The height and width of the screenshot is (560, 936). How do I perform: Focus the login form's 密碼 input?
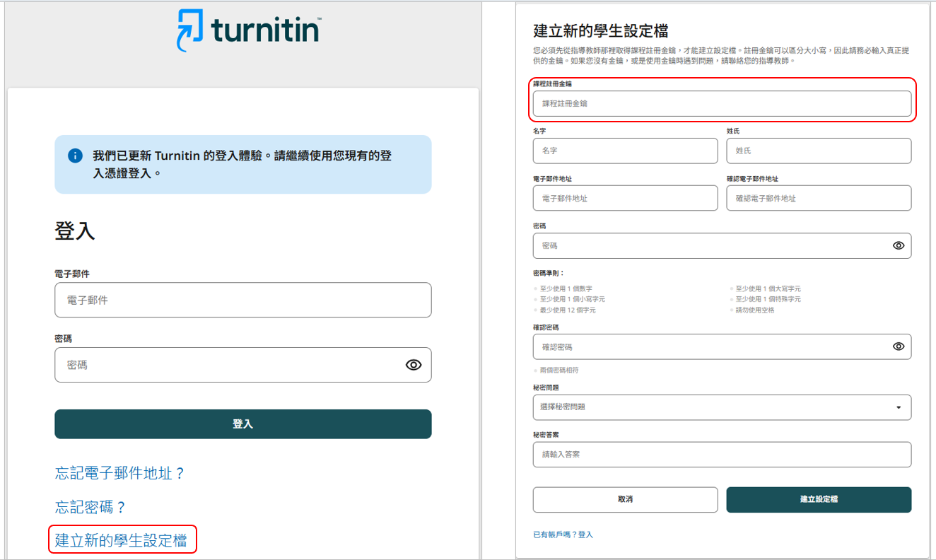[x=242, y=365]
